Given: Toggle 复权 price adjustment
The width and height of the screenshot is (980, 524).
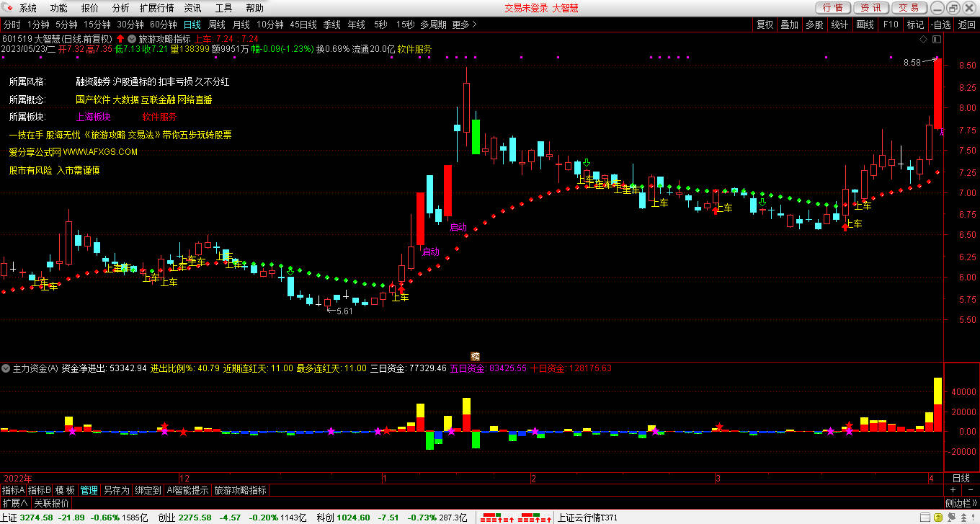Looking at the screenshot, I should [x=765, y=25].
